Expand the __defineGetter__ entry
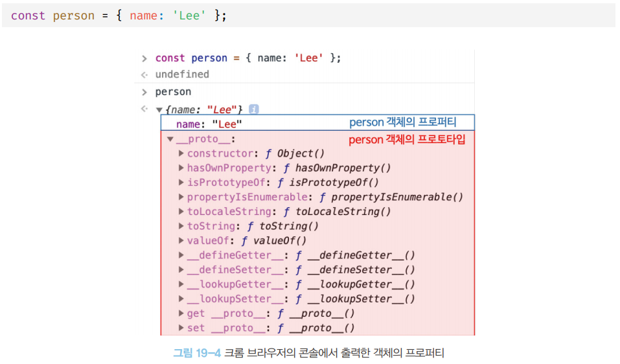620x364 pixels. 181,255
